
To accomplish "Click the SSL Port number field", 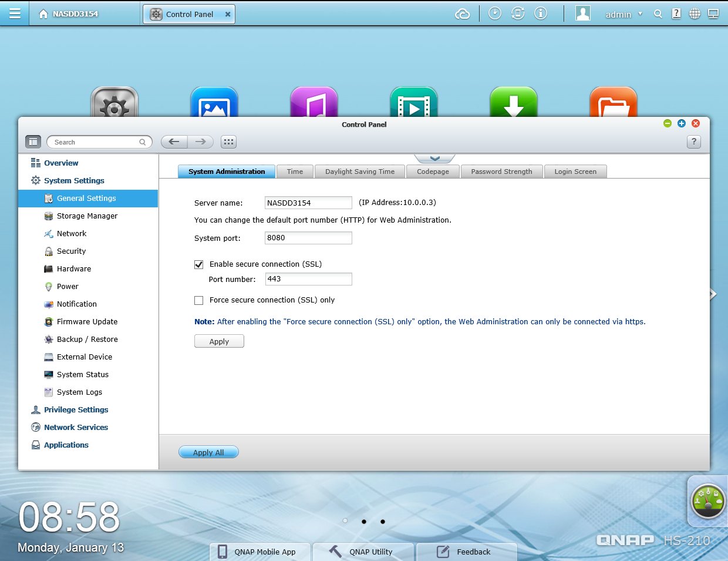I will click(308, 279).
